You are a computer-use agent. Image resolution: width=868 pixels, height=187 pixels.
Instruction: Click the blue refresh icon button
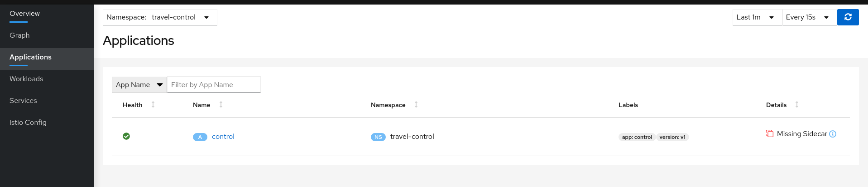[848, 17]
